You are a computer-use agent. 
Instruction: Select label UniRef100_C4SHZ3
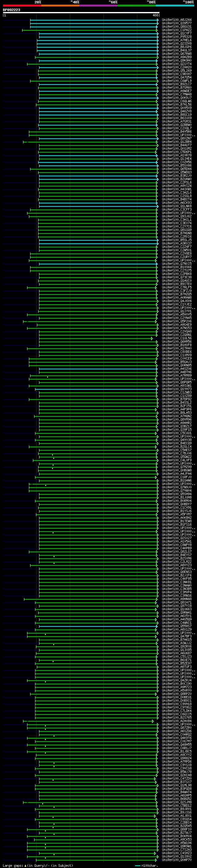click(177, 853)
